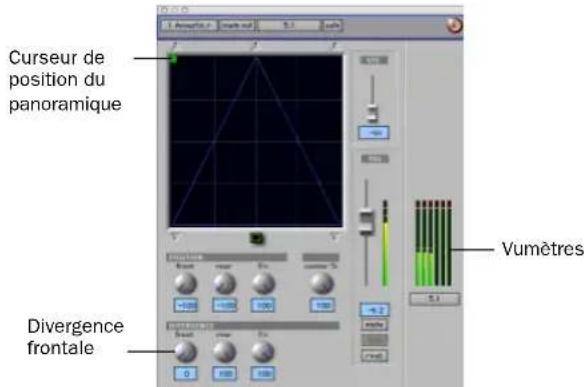Click the left surround speaker icon below grid
Image resolution: width=584 pixels, height=387 pixels.
(x=175, y=237)
